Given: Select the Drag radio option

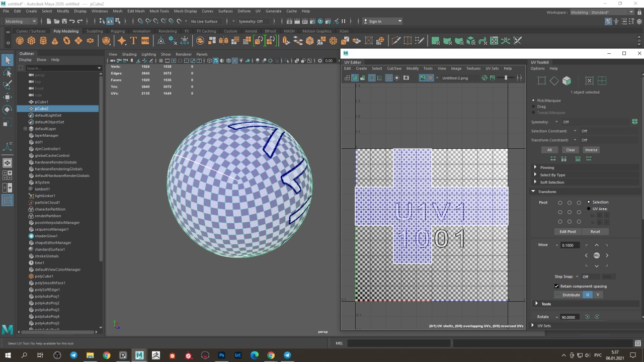Looking at the screenshot, I should (534, 107).
